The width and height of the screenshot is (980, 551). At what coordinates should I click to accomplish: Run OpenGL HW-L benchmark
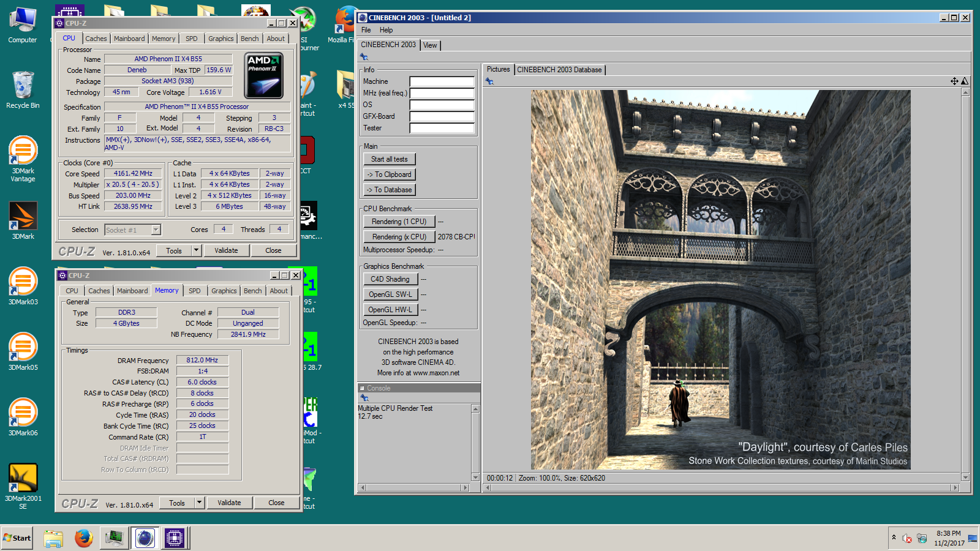pyautogui.click(x=390, y=310)
